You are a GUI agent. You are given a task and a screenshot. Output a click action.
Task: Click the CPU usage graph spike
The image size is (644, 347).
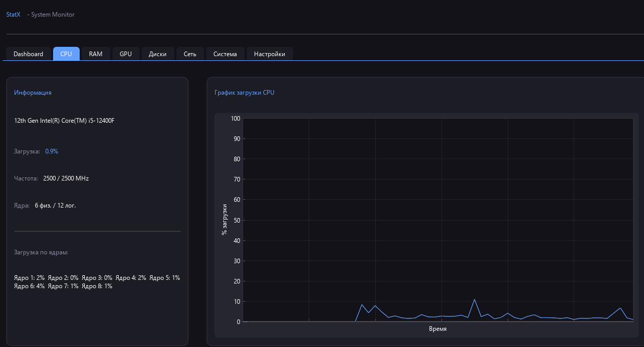point(474,300)
